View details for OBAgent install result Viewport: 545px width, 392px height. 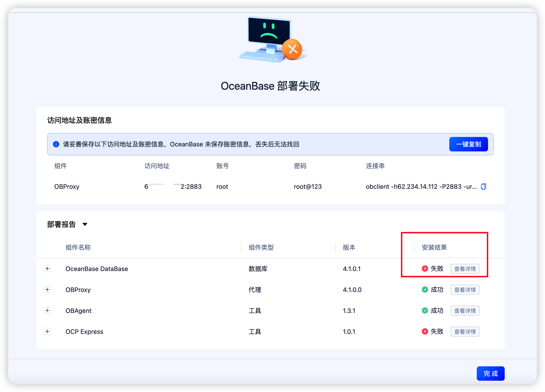click(465, 310)
